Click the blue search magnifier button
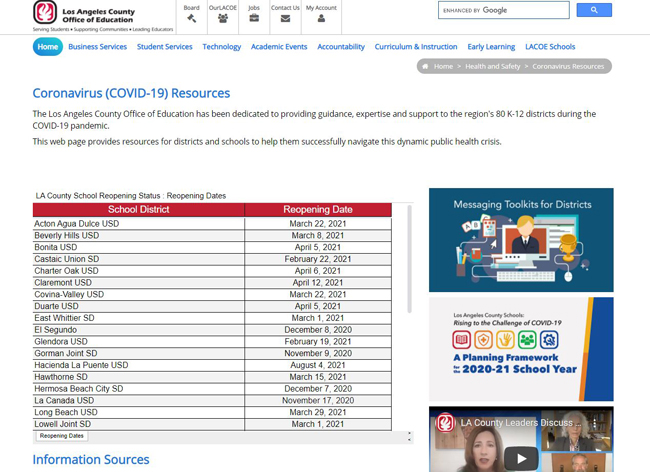The width and height of the screenshot is (650, 472). coord(594,10)
